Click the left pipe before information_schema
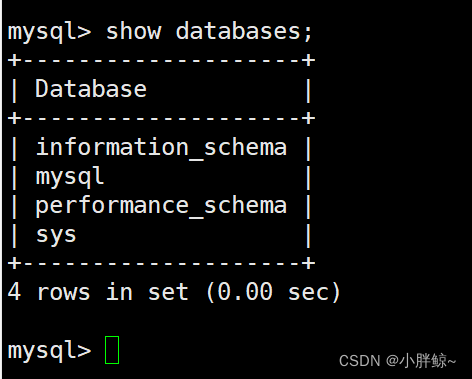Viewport: 472px width, 379px height. 14,149
